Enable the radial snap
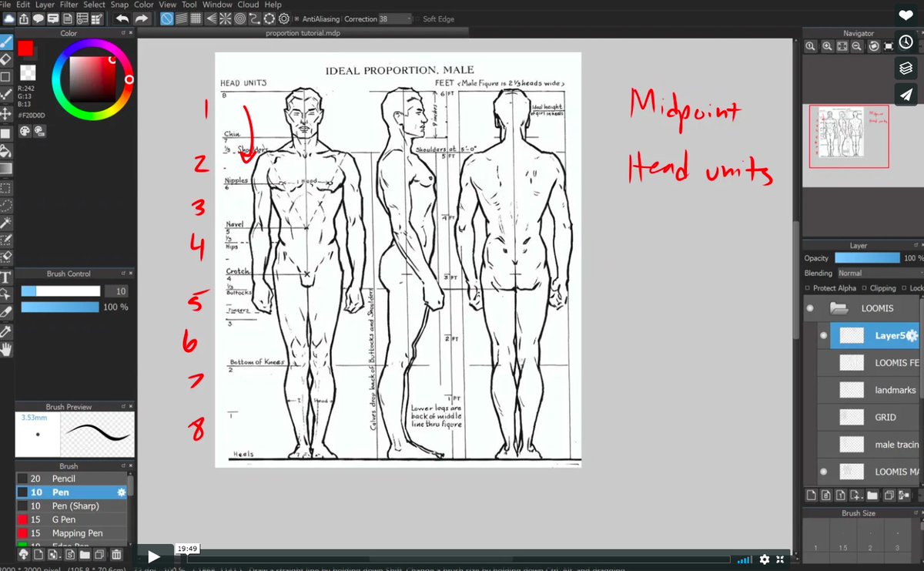Screen dimensions: 924x571 (226, 18)
